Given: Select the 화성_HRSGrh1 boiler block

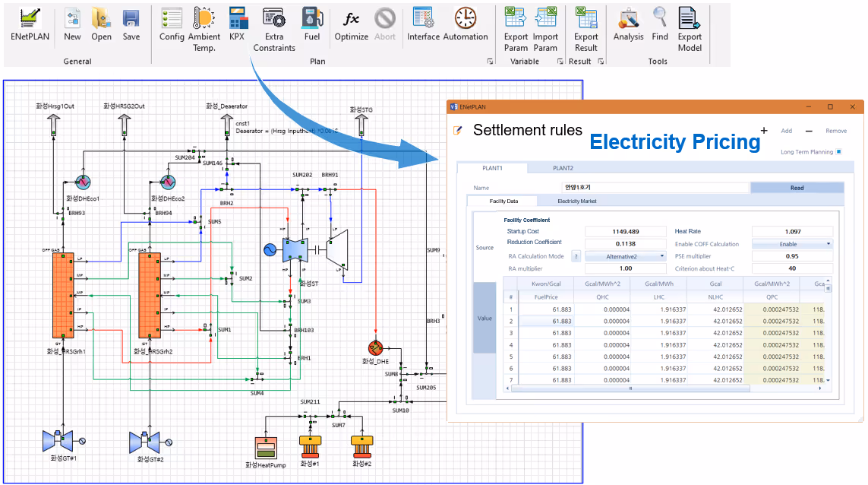Looking at the screenshot, I should click(x=63, y=296).
